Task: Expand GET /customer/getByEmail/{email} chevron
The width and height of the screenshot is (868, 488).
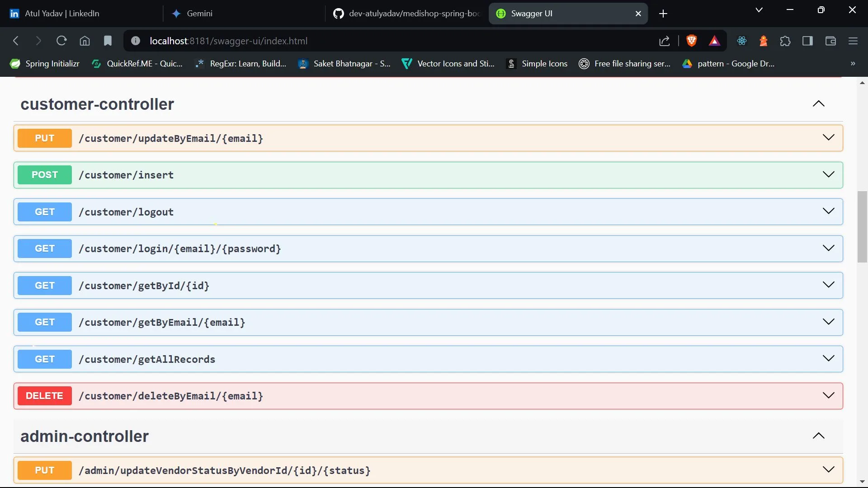Action: [828, 322]
